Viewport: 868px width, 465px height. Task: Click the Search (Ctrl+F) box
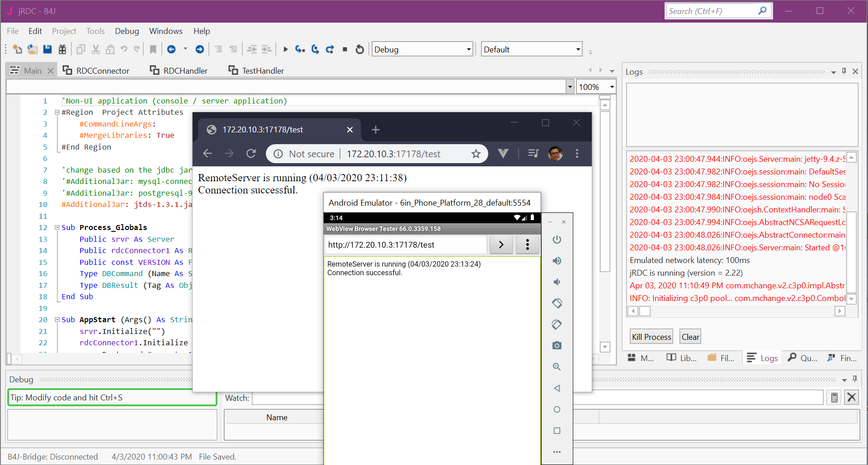click(x=719, y=11)
